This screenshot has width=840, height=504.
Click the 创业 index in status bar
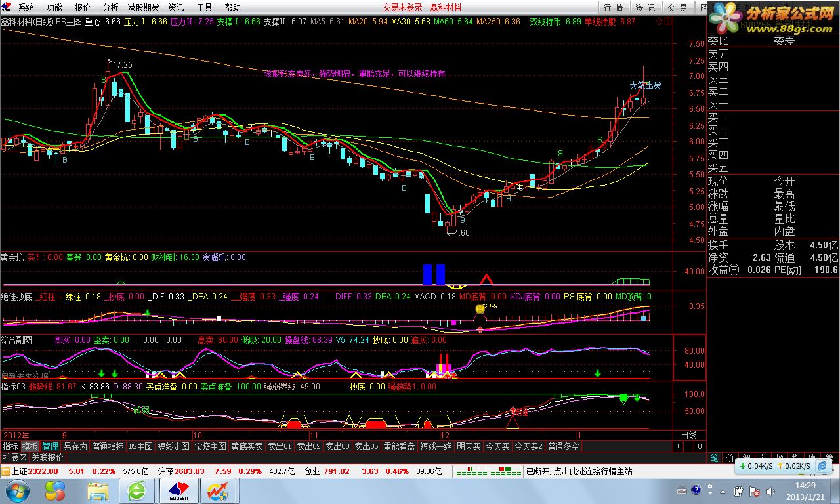coord(327,471)
